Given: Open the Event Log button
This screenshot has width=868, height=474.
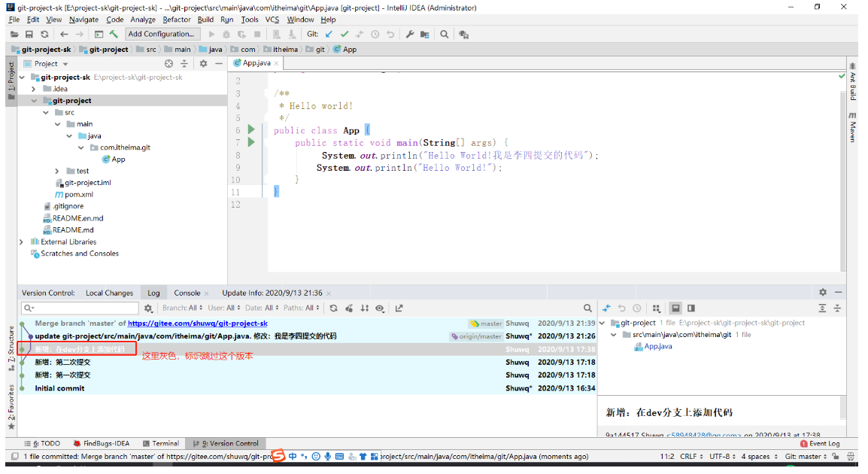Looking at the screenshot, I should [x=820, y=444].
